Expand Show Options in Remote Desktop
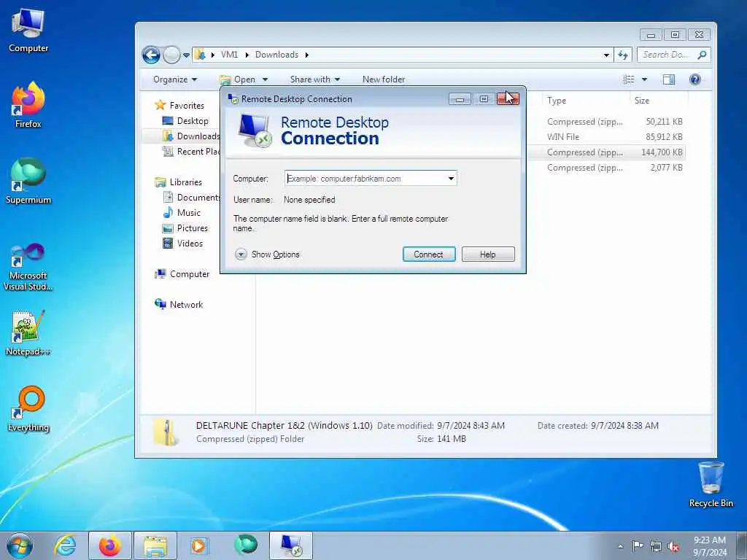The image size is (747, 560). (268, 254)
